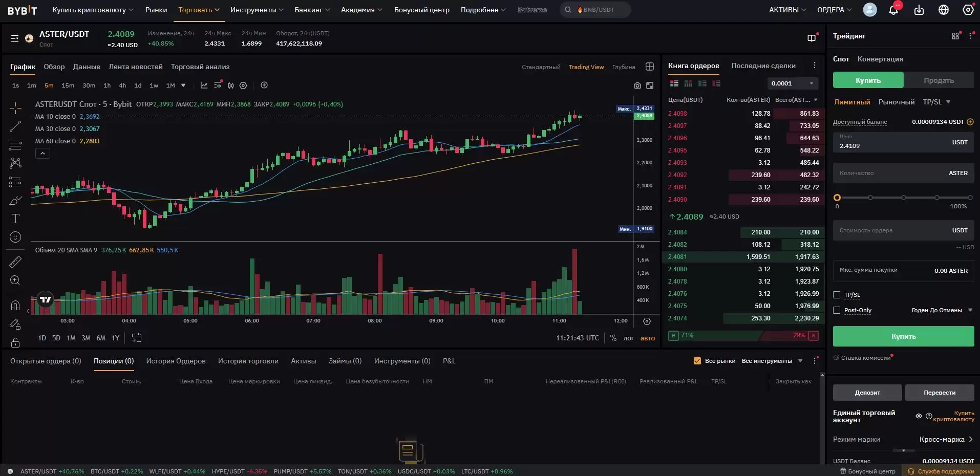Take a chart snapshot with camera icon
The width and height of the screenshot is (980, 476).
pyautogui.click(x=637, y=85)
